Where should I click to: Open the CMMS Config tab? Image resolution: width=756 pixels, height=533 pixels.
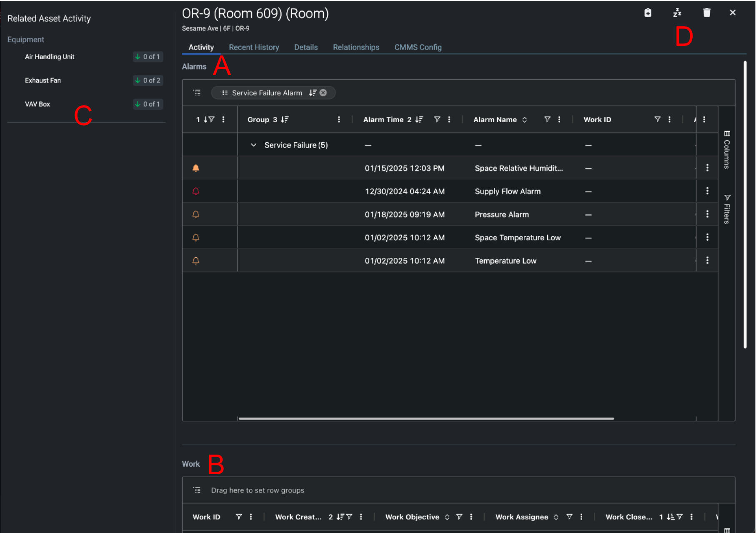coord(418,47)
